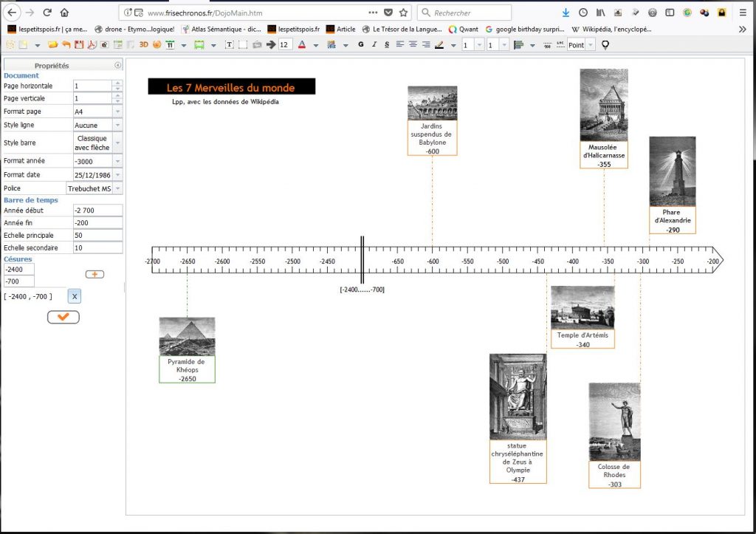Click the open folder icon in toolbar
Image resolution: width=756 pixels, height=534 pixels.
[52, 45]
